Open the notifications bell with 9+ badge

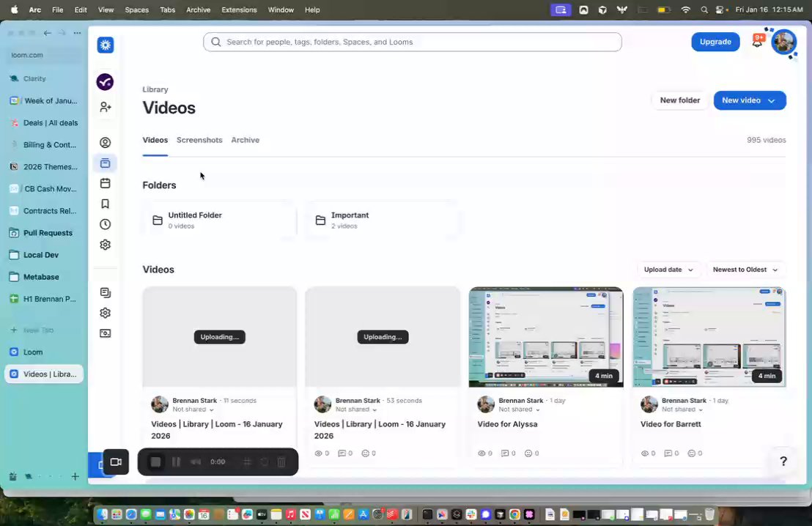[758, 41]
